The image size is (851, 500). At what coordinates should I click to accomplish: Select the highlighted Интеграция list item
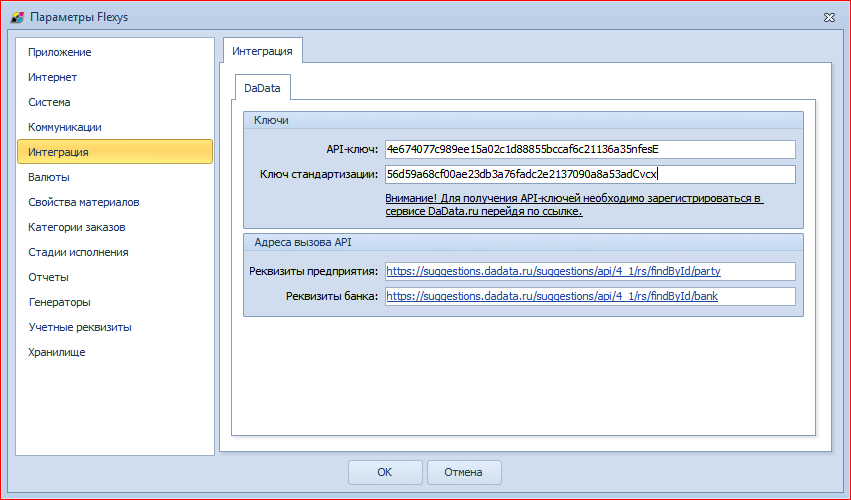[115, 152]
